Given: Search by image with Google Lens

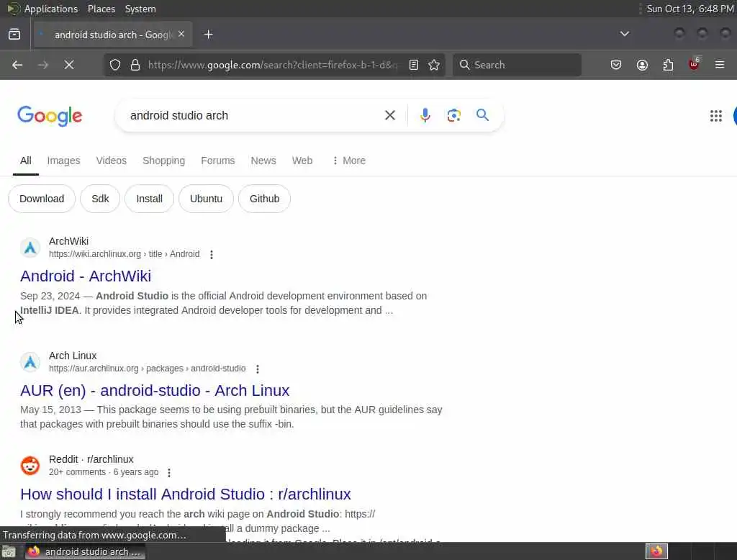Looking at the screenshot, I should point(453,115).
